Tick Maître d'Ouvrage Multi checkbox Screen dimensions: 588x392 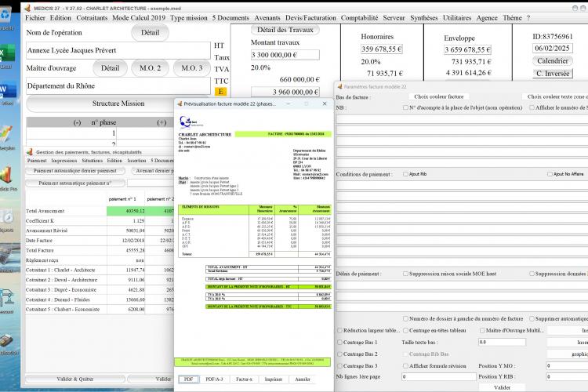pos(482,331)
